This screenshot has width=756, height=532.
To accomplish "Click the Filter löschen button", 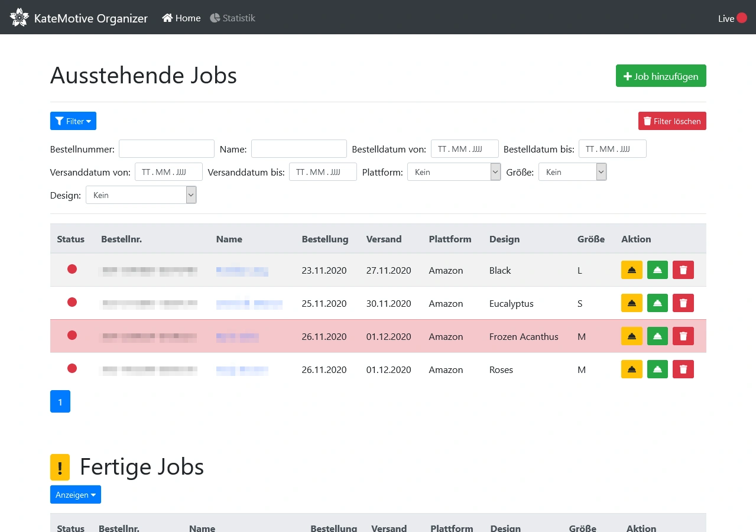I will coord(672,121).
